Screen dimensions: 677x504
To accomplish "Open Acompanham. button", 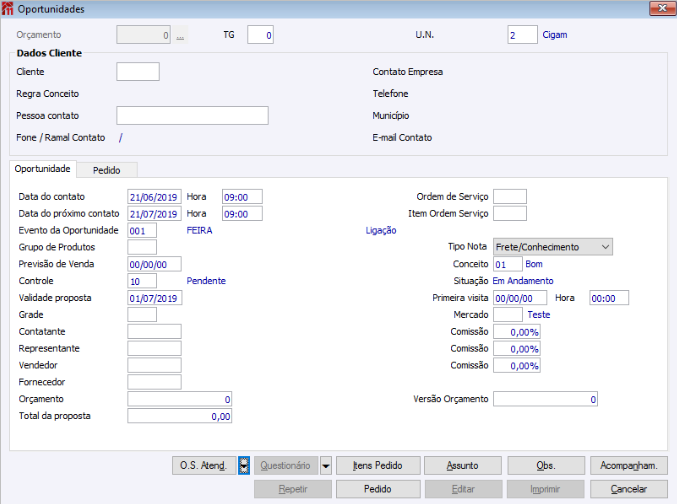I will [629, 466].
